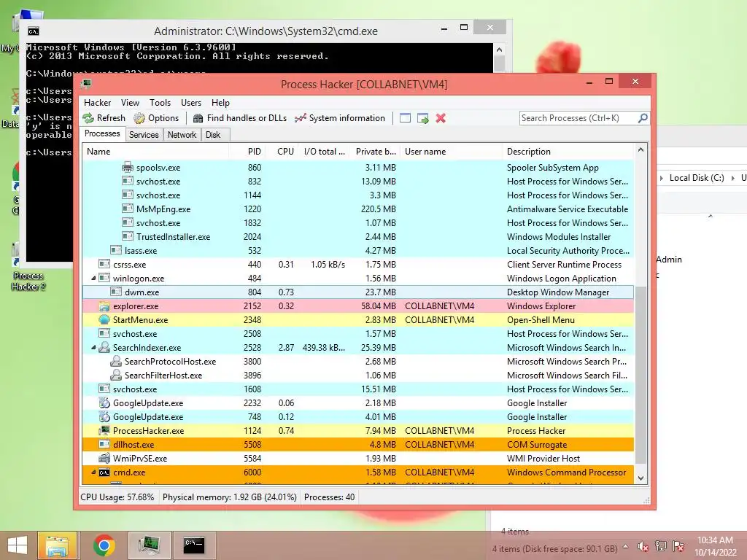Image resolution: width=747 pixels, height=560 pixels.
Task: Open Windows Start button
Action: tap(18, 545)
